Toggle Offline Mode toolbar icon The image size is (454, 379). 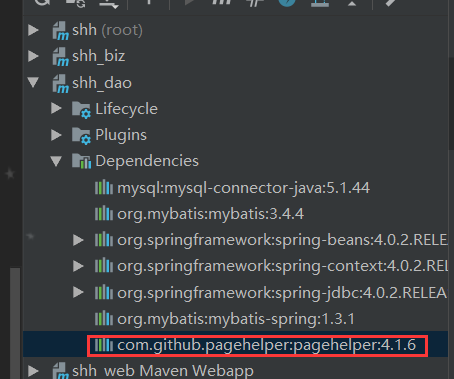tap(255, 3)
